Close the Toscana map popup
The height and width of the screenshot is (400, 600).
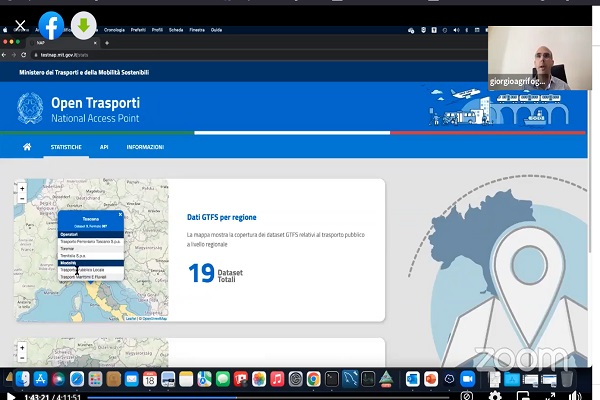120,214
